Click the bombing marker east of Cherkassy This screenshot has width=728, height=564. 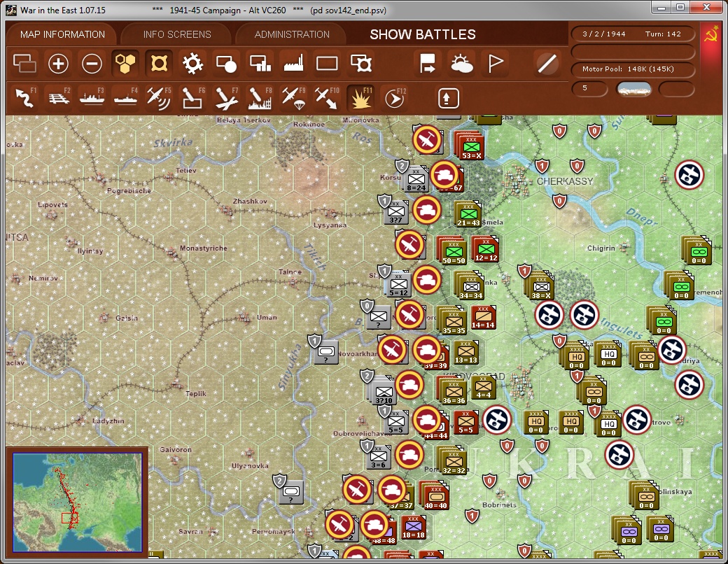[x=689, y=175]
